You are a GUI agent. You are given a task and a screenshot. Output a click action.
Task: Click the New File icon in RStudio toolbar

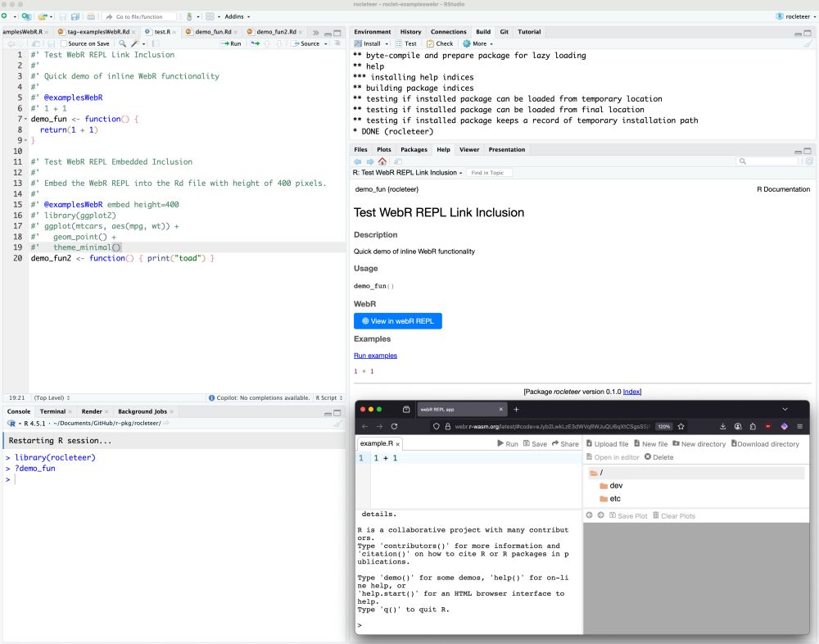click(5, 16)
